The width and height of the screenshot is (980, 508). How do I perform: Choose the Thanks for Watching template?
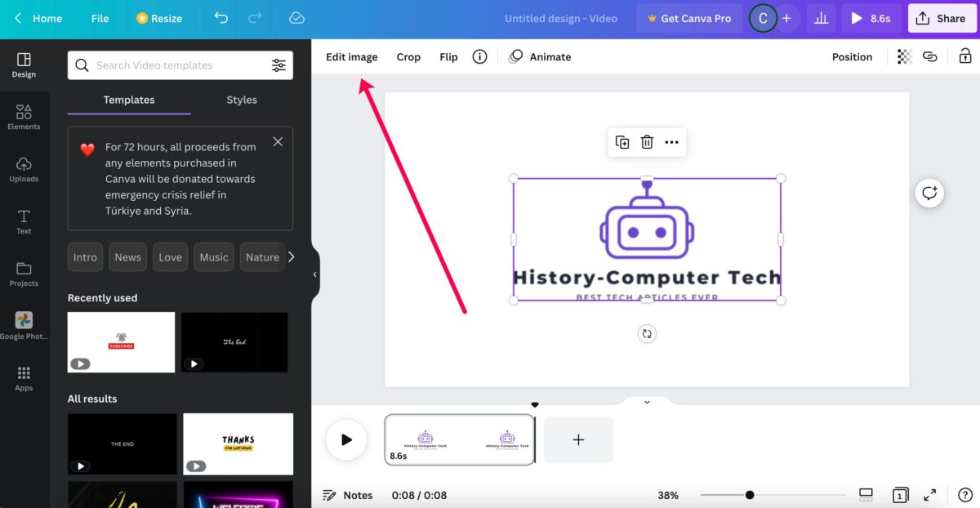238,443
